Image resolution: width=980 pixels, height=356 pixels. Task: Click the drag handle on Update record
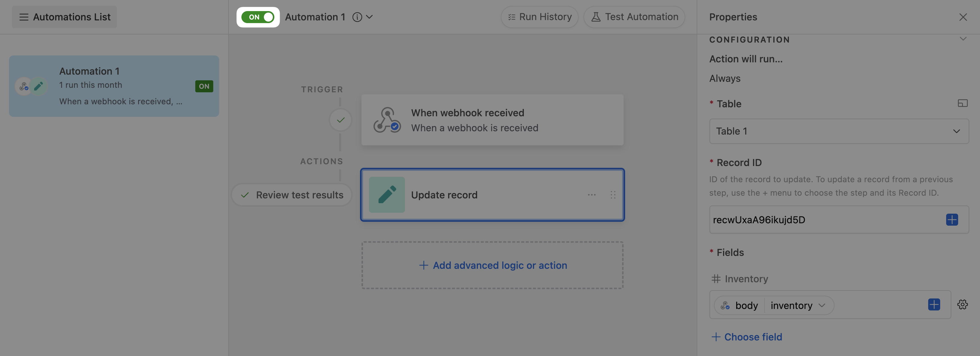[613, 194]
